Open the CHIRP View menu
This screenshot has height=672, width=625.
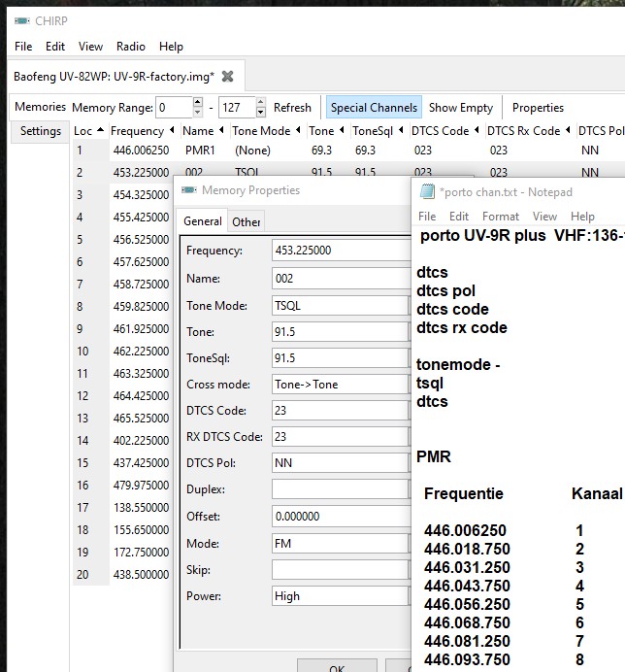coord(90,47)
